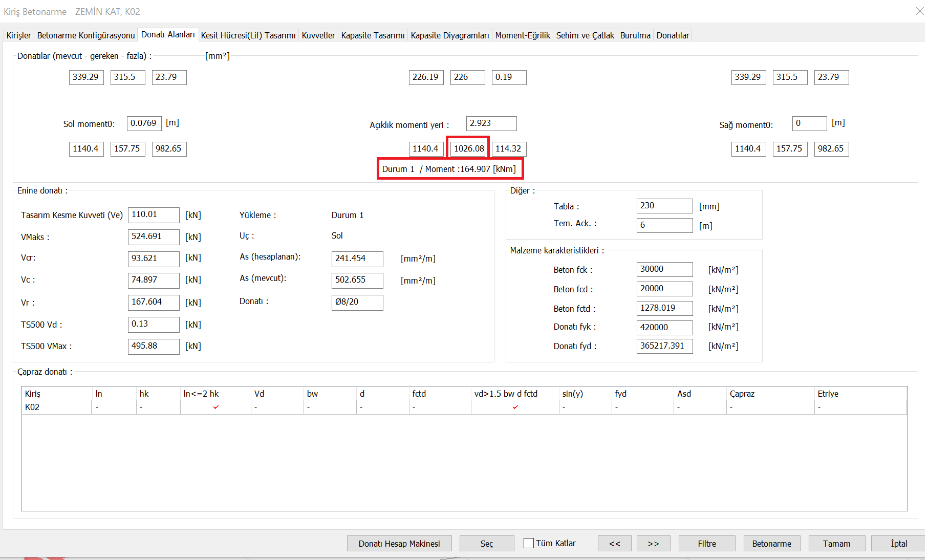The image size is (929, 560).
Task: Open the Filtre button
Action: click(706, 543)
